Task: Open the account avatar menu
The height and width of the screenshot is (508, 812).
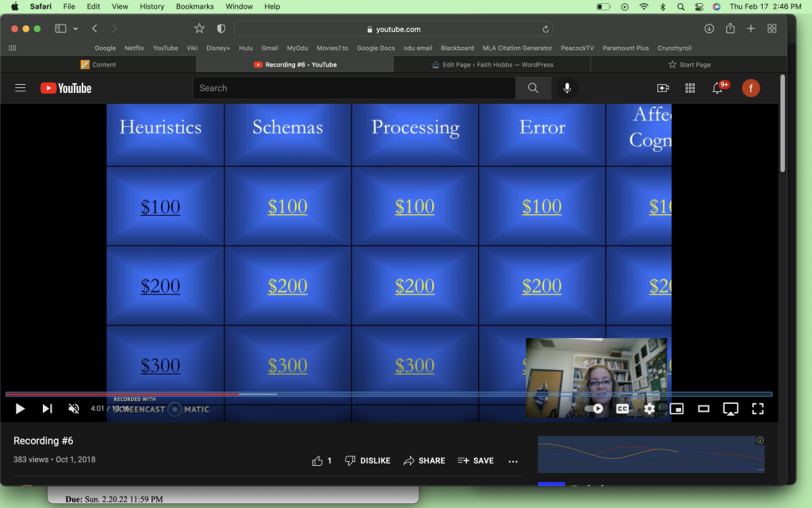Action: coord(751,88)
